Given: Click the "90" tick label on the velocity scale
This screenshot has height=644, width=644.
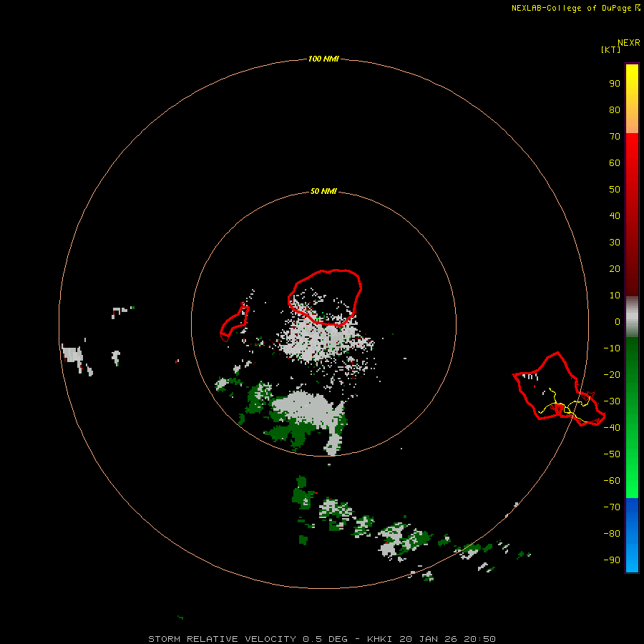Looking at the screenshot, I should (x=615, y=84).
